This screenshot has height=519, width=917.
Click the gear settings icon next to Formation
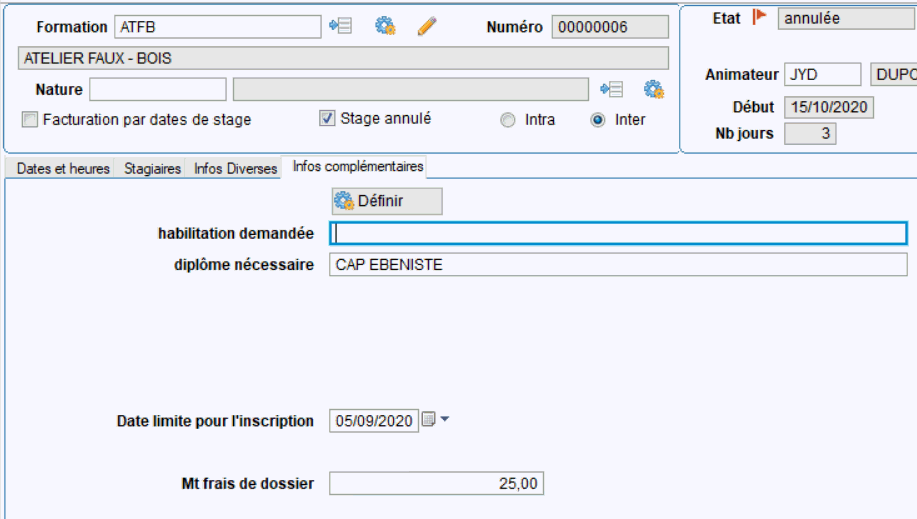click(x=385, y=26)
